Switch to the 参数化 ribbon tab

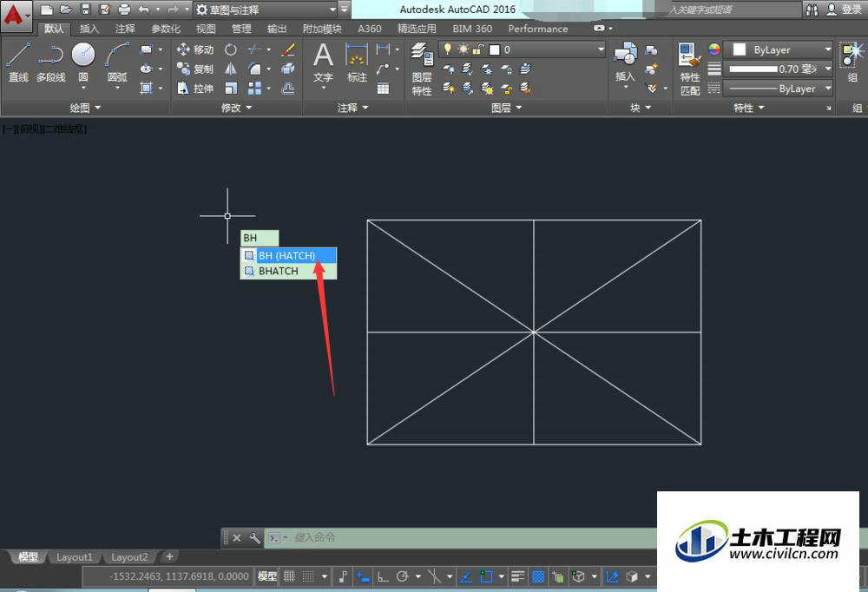(166, 29)
